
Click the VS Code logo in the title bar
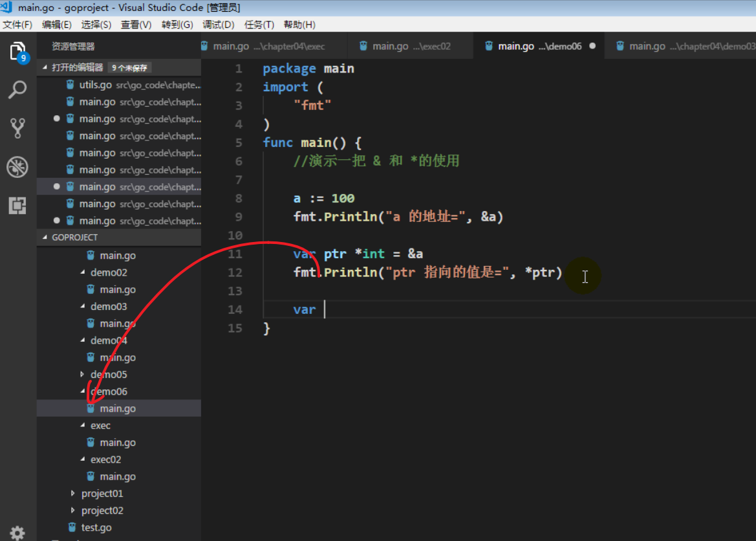(6, 7)
